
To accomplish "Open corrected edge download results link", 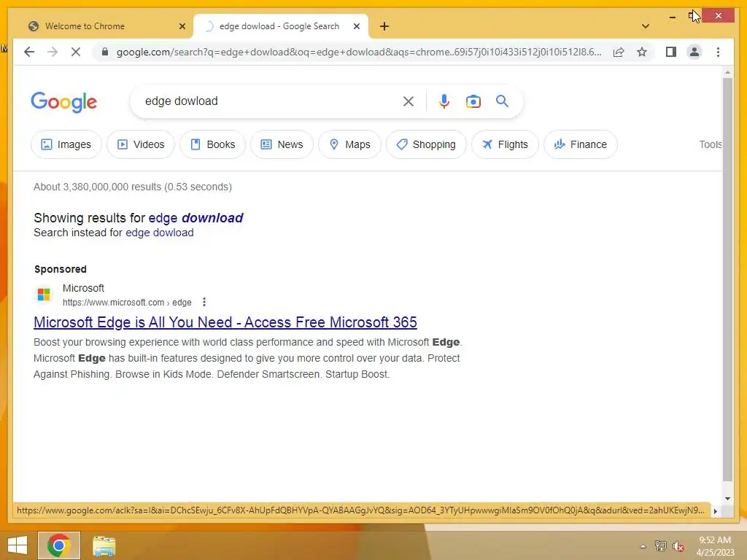I will click(x=196, y=217).
